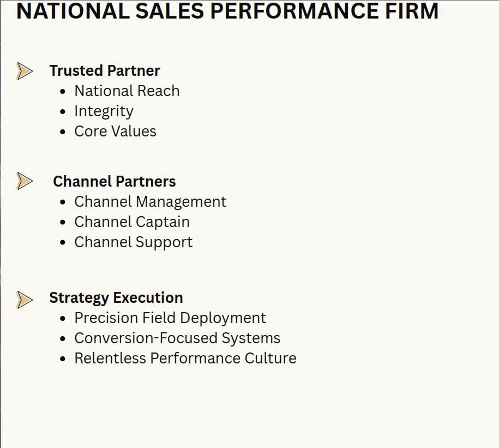
Task: Click the arrow icon beside Trusted Partner
Action: 24,71
